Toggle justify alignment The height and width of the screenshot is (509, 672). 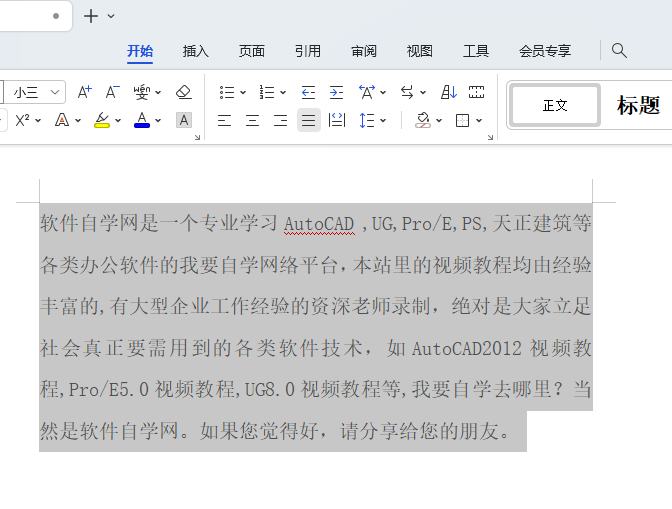pos(309,120)
